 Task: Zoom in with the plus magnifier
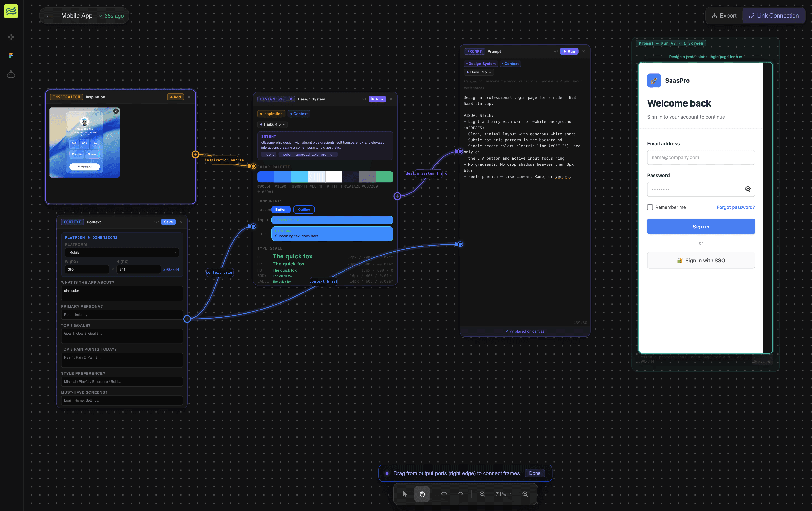525,494
